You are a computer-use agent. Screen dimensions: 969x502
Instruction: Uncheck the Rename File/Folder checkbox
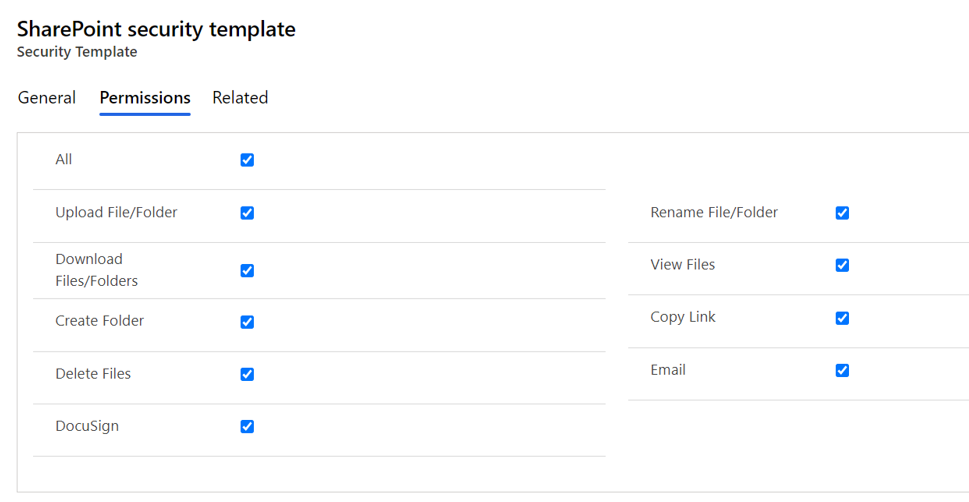point(842,213)
